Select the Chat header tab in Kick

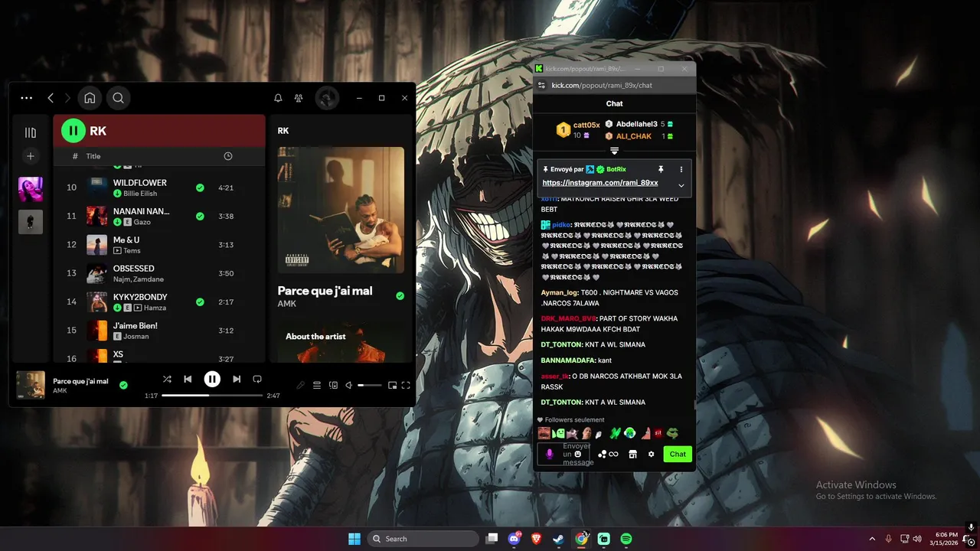tap(614, 103)
